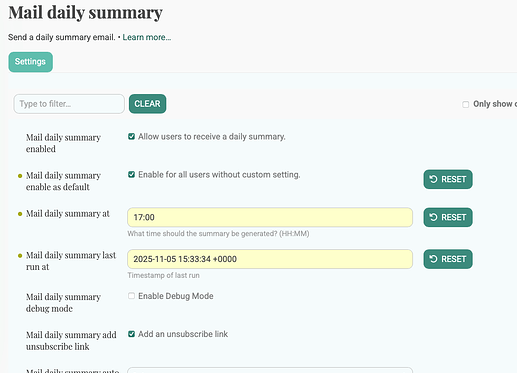Open the Settings tab
517x373 pixels.
click(30, 62)
